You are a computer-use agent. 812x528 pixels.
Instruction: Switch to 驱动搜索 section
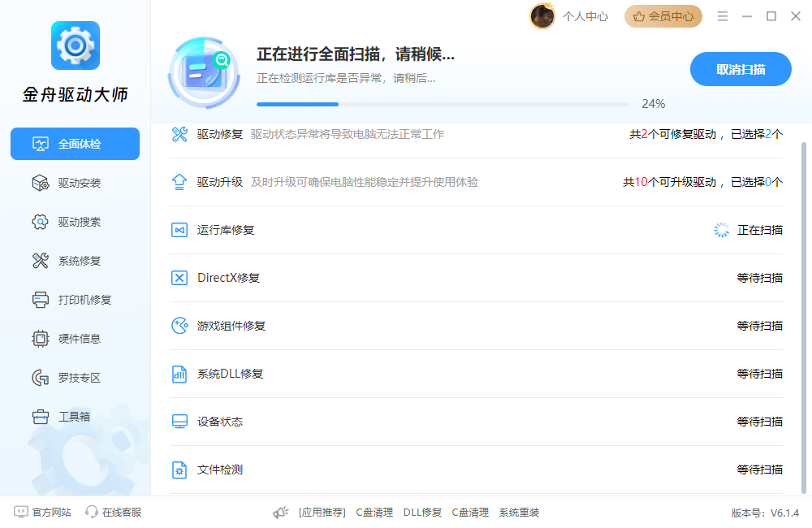tap(75, 222)
